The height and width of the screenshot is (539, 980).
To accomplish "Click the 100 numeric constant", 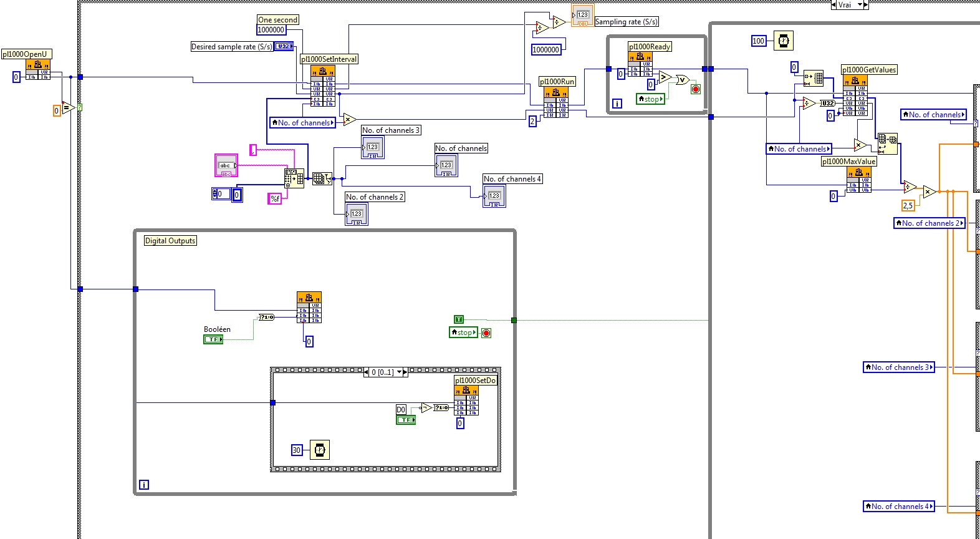I will (x=759, y=41).
